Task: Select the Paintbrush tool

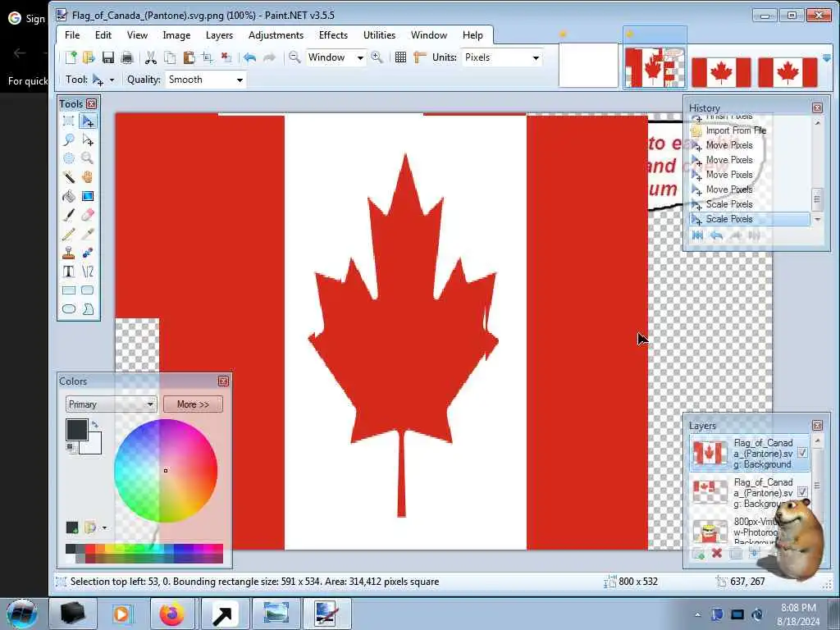Action: click(x=69, y=215)
